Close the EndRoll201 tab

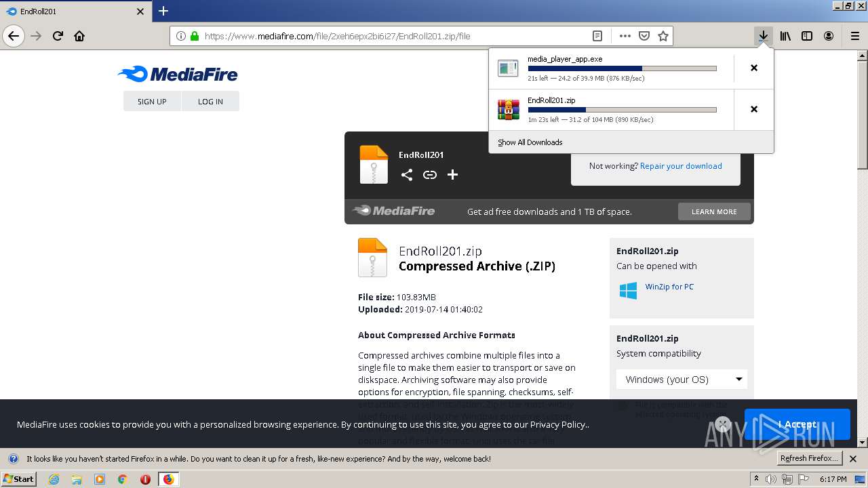[140, 12]
